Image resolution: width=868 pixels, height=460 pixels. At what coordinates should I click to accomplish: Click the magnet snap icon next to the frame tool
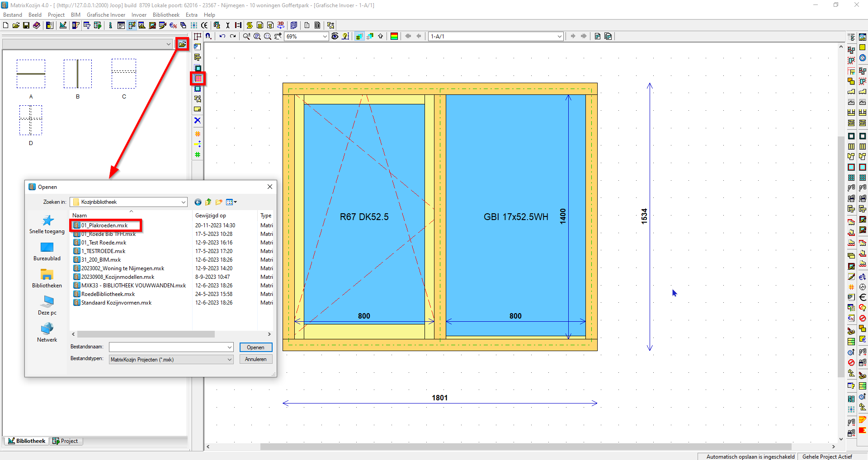click(208, 36)
